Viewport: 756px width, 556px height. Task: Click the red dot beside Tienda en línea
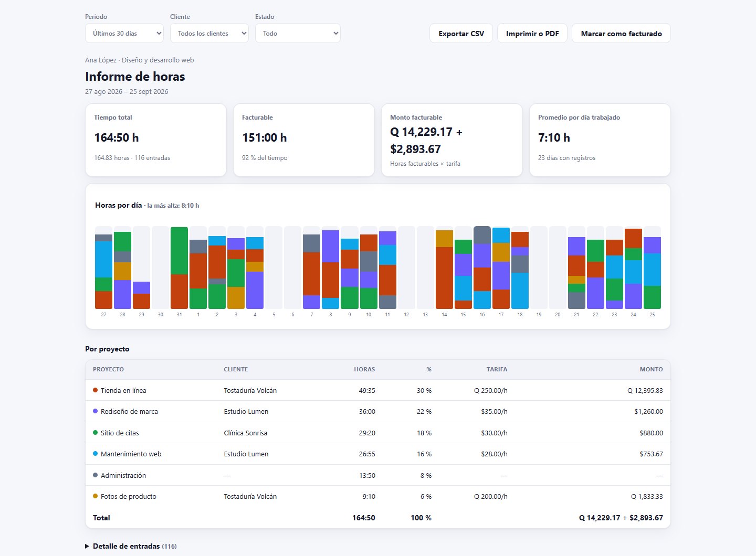coord(95,390)
